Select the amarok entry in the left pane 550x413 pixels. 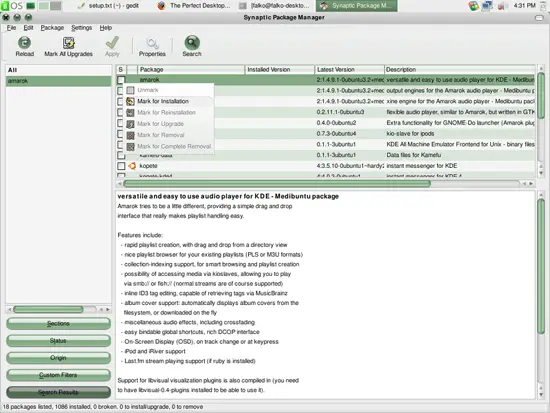[58, 81]
